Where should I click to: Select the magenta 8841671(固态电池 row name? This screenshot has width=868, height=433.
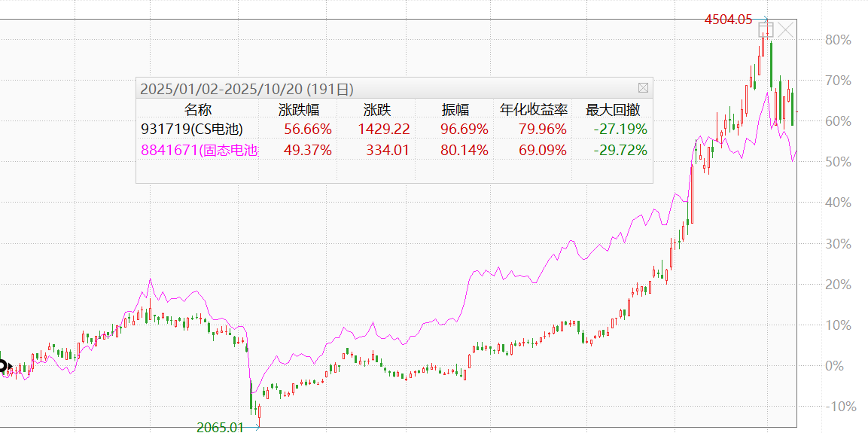pos(199,150)
